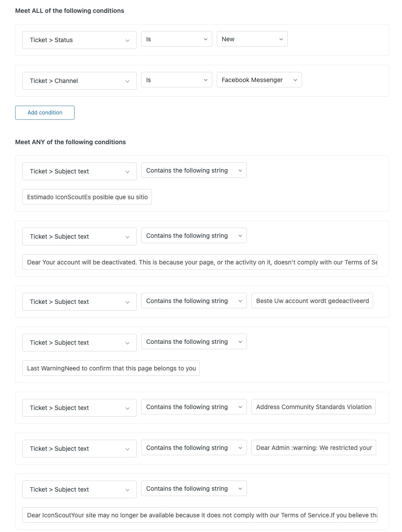Open Contains operator dropdown above 'Dear IconScoutYour site' string
The height and width of the screenshot is (532, 402).
tap(194, 489)
